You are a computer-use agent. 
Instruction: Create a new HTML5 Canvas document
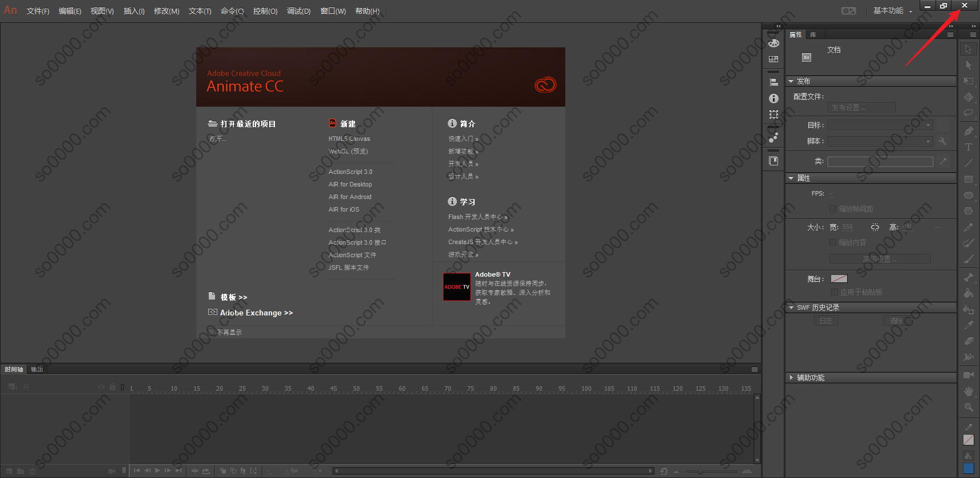(x=349, y=139)
